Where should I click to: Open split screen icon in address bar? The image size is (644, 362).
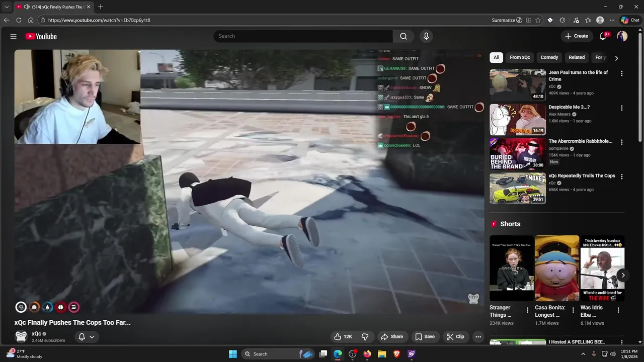coord(528,20)
